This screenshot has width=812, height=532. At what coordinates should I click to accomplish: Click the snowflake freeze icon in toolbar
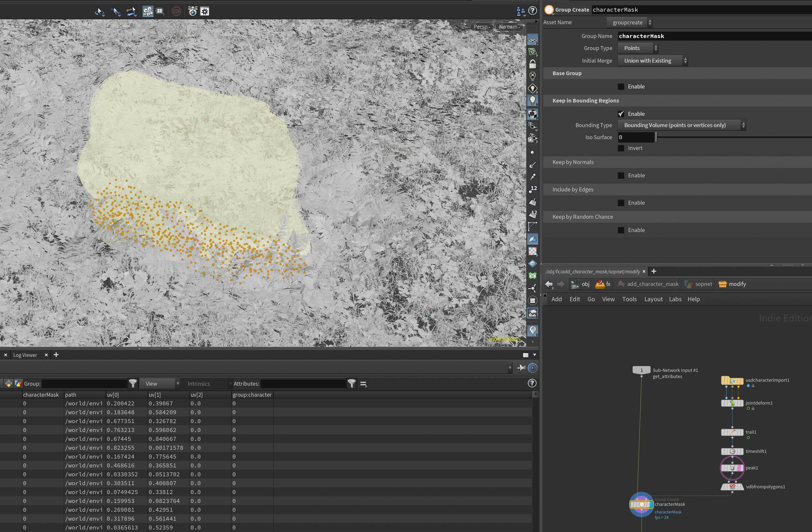[x=205, y=11]
